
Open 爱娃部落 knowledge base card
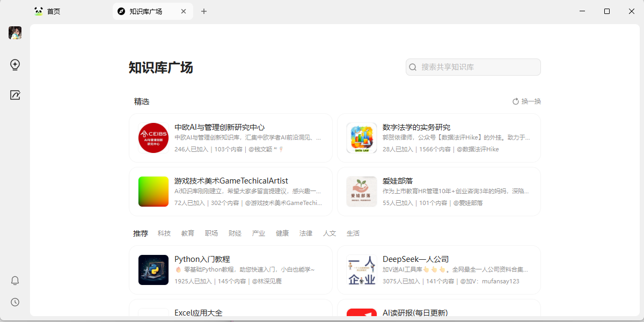coord(438,192)
